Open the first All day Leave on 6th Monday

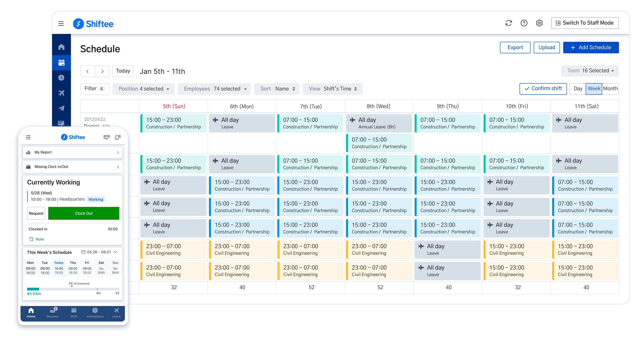click(242, 123)
